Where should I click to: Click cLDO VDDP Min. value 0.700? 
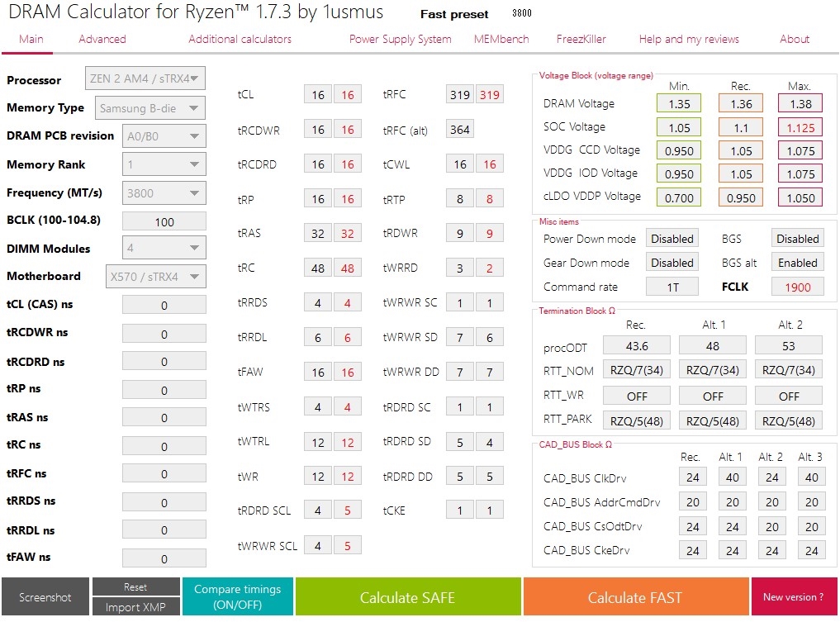click(679, 197)
